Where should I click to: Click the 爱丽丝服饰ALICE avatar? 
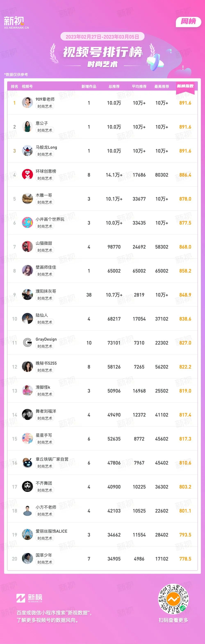click(27, 535)
